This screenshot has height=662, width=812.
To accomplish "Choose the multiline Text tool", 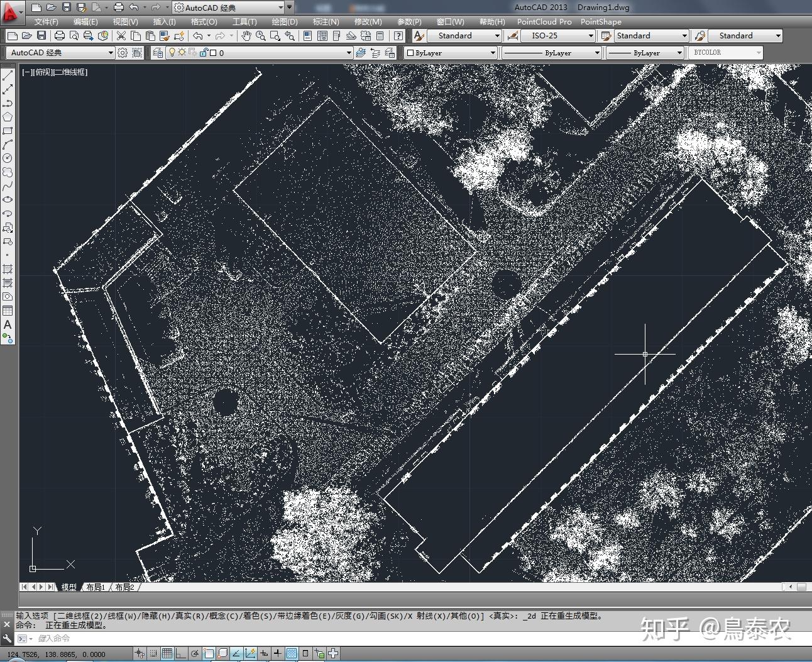I will pyautogui.click(x=8, y=325).
